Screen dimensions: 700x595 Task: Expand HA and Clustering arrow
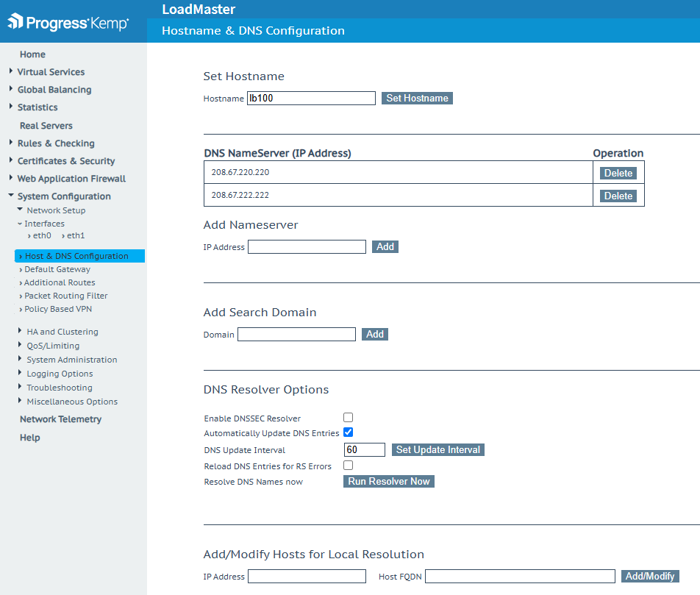coord(20,330)
